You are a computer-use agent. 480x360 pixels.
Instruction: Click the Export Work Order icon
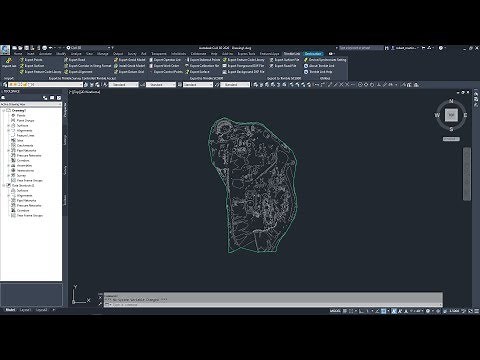pyautogui.click(x=151, y=66)
